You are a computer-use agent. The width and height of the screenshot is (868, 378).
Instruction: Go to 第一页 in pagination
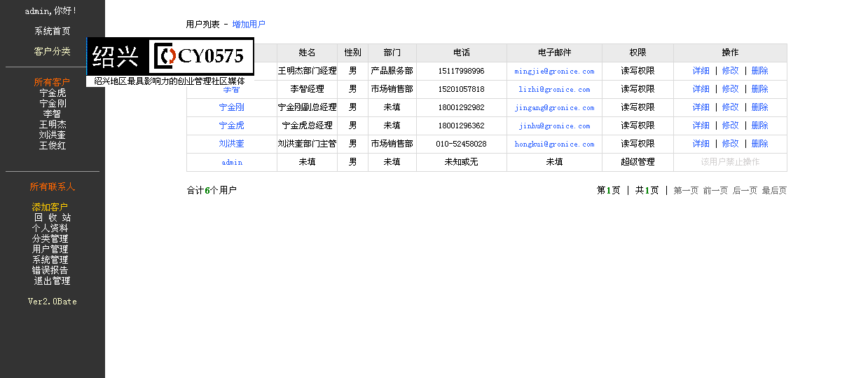[x=686, y=190]
